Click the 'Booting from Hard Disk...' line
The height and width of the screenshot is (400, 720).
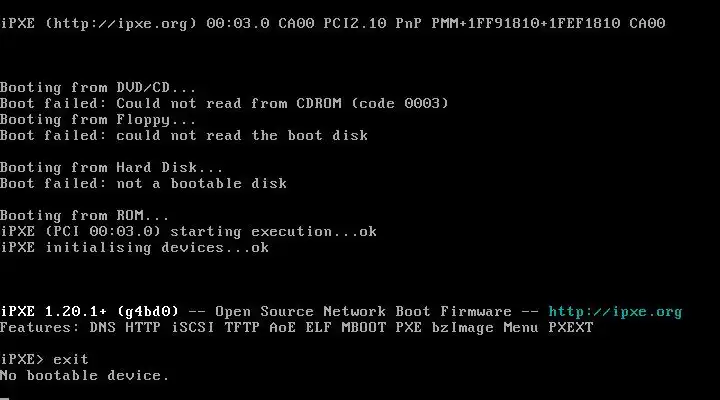pos(111,167)
